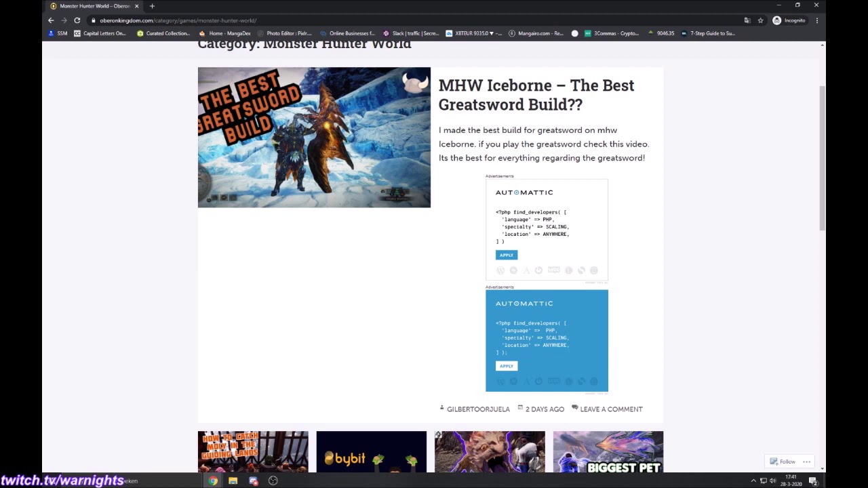Click the Automattic logo in the white ad

[524, 192]
